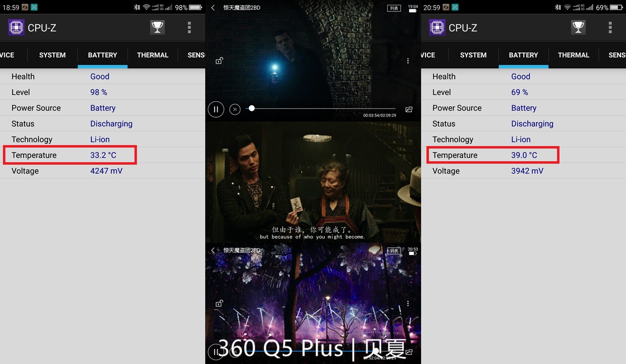Tap the Wi-Fi icon in left status bar
626x364 pixels.
point(146,7)
